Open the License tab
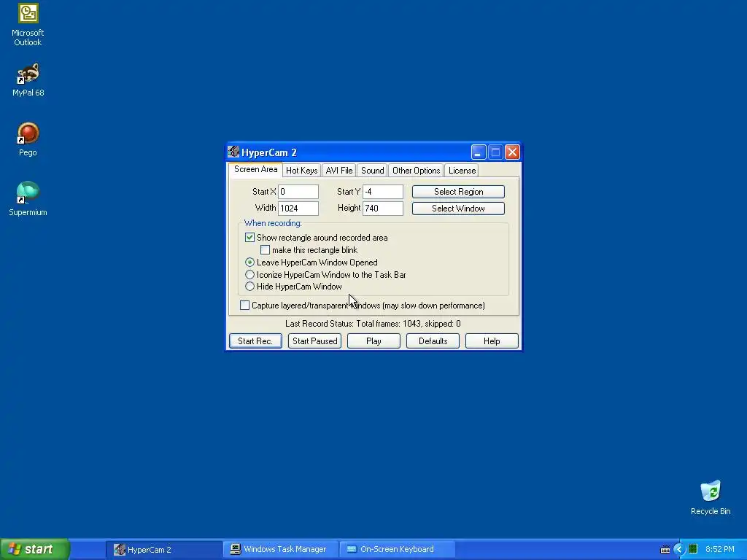This screenshot has width=747, height=560. pyautogui.click(x=462, y=171)
